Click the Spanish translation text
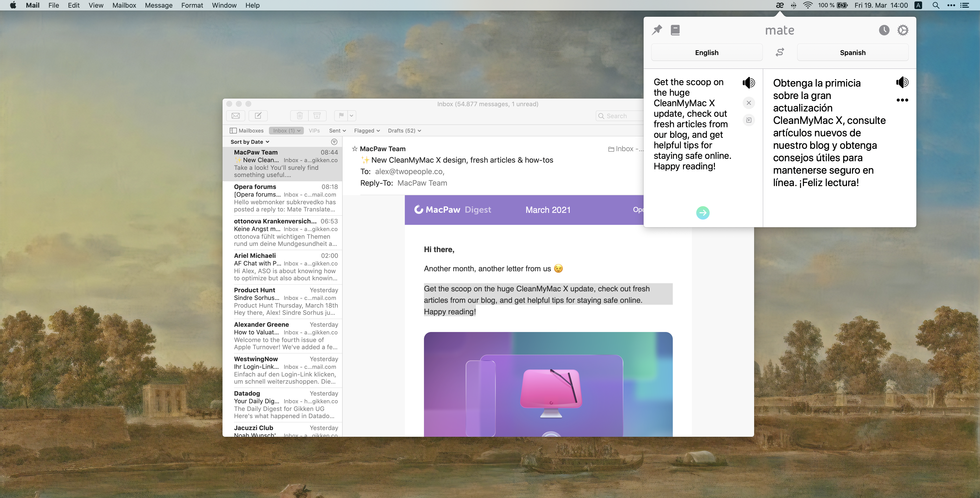980x498 pixels. pyautogui.click(x=829, y=133)
